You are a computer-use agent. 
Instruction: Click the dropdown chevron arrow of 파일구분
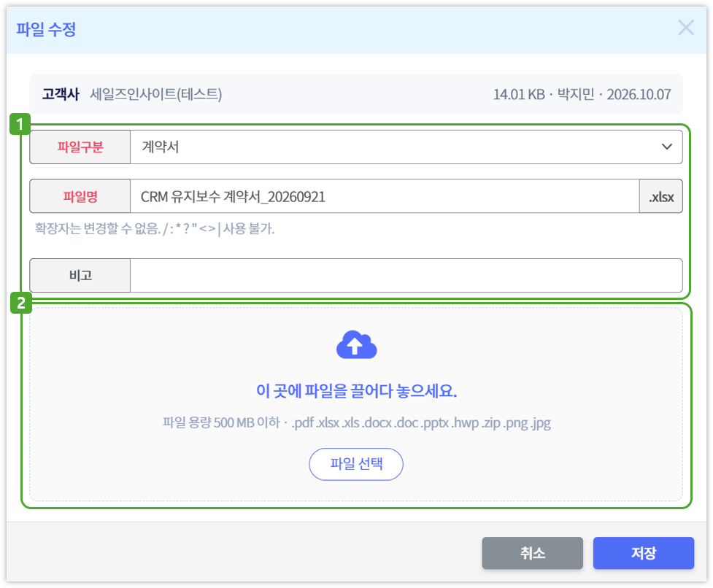[666, 147]
